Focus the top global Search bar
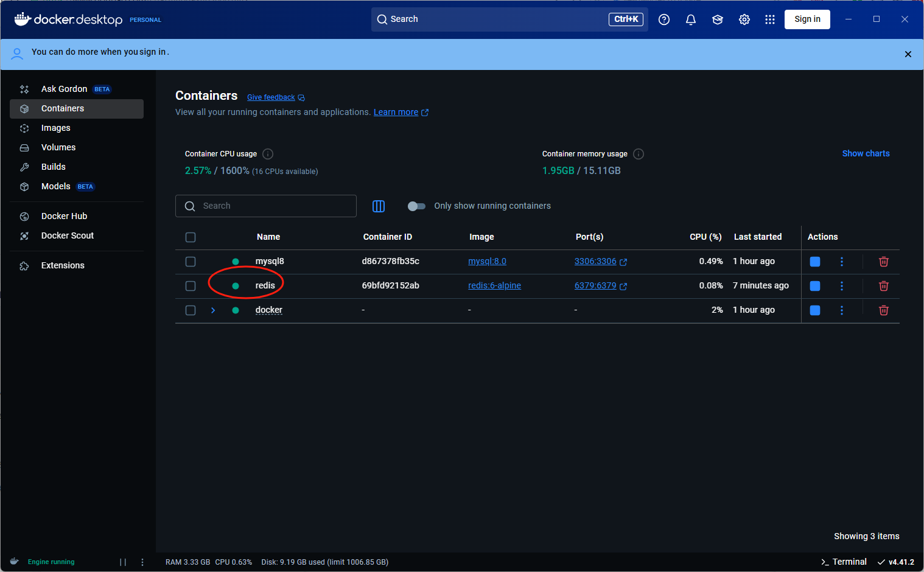This screenshot has height=572, width=924. (509, 19)
